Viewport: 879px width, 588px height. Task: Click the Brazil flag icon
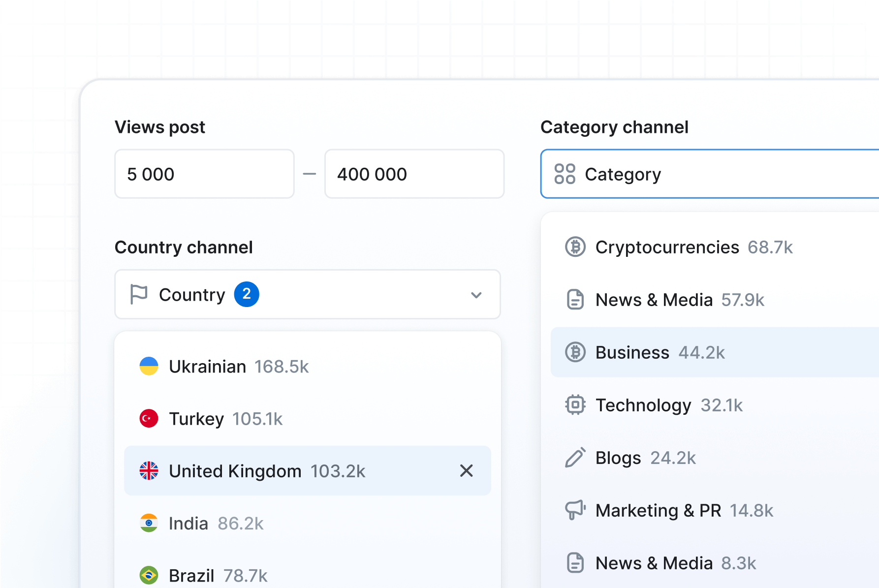coord(149,575)
